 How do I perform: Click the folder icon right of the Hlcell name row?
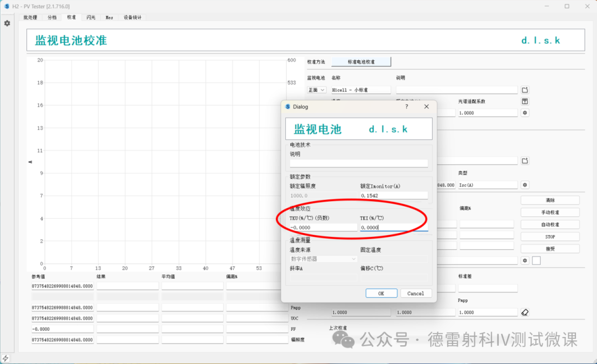coord(525,89)
